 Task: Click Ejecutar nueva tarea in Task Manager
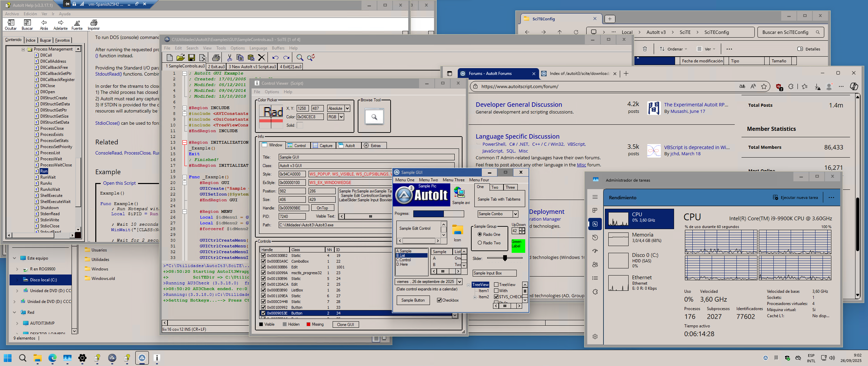click(795, 198)
